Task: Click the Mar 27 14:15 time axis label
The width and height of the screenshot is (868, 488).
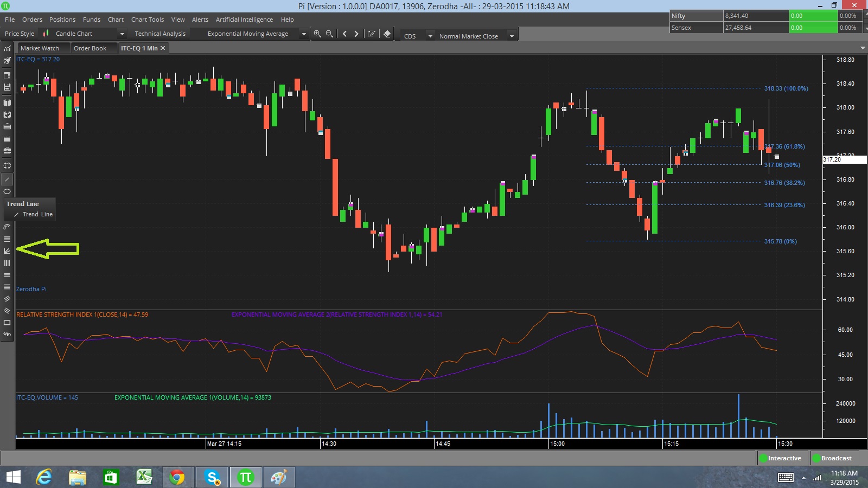Action: [x=224, y=444]
